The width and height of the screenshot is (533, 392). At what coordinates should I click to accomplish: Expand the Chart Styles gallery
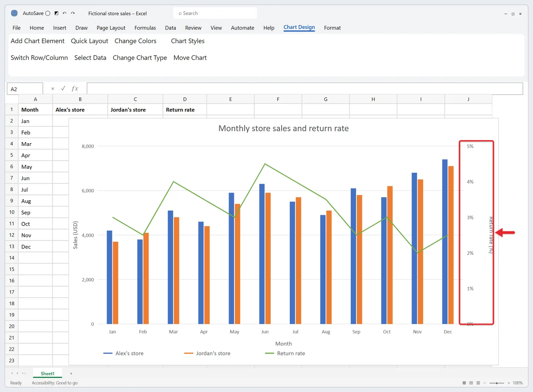coord(188,41)
